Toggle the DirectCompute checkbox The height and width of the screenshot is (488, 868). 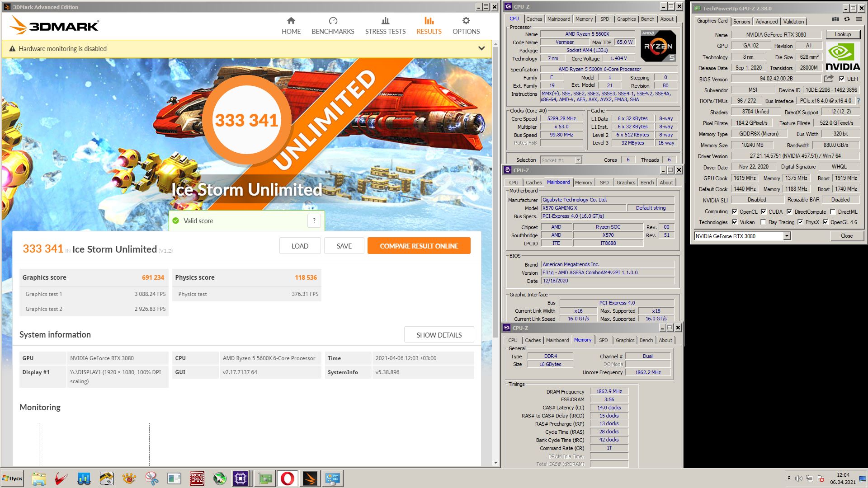coord(789,211)
